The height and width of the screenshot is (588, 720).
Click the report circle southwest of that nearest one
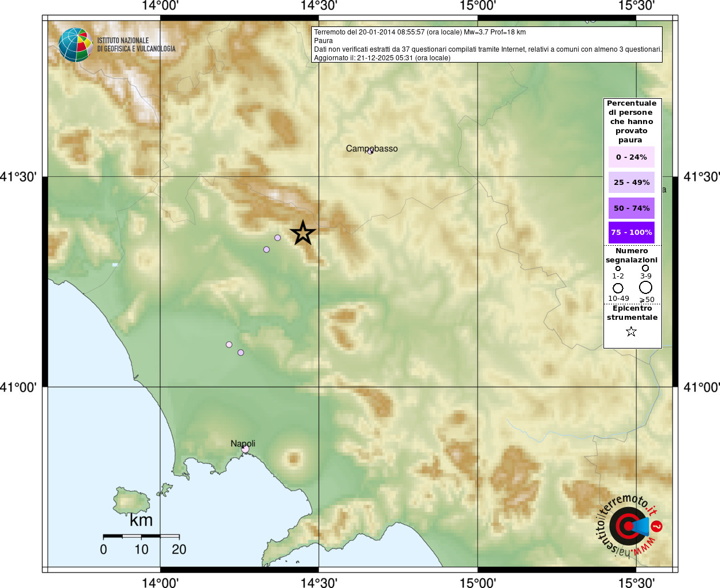(266, 249)
